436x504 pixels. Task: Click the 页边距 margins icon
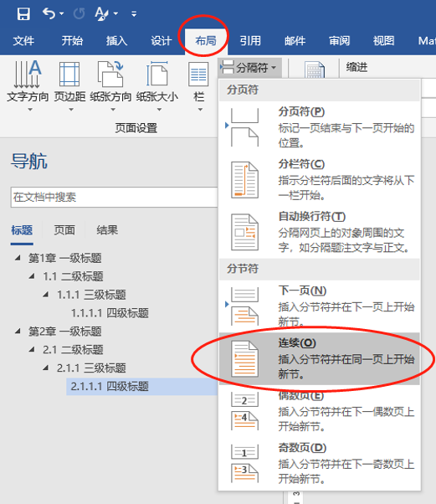(x=69, y=75)
